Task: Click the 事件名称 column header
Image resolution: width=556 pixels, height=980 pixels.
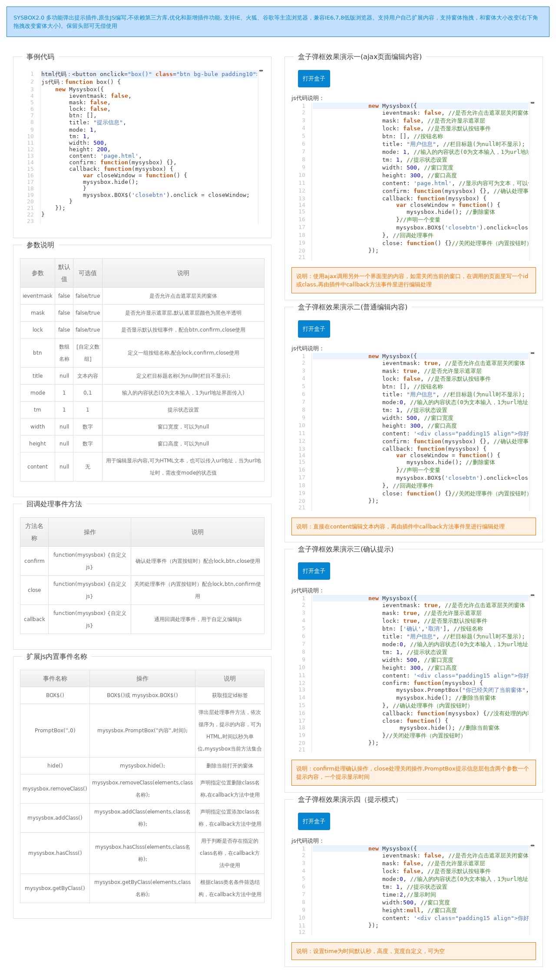Action: tap(55, 678)
